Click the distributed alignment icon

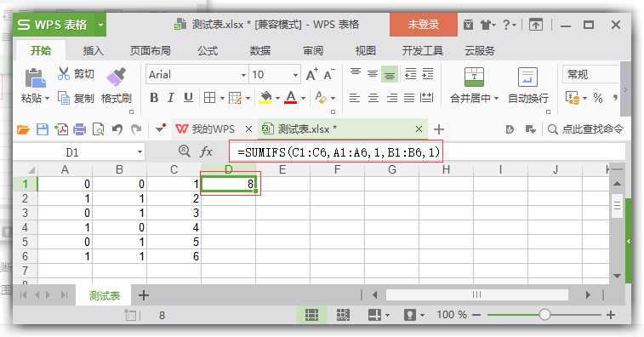(427, 98)
